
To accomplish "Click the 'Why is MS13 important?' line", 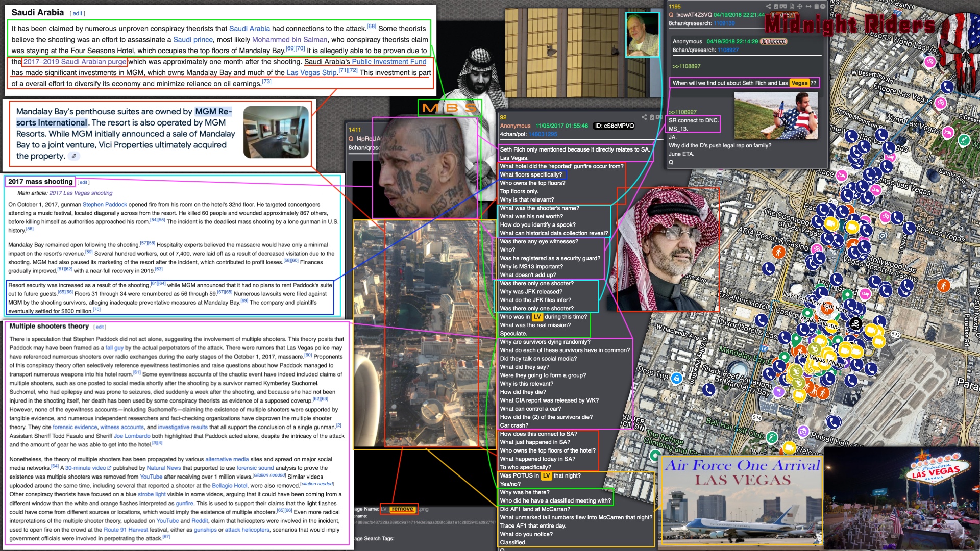I will [x=531, y=266].
